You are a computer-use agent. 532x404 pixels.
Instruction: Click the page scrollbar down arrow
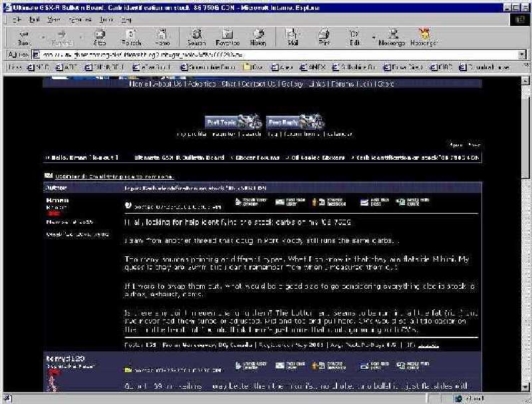tap(525, 387)
